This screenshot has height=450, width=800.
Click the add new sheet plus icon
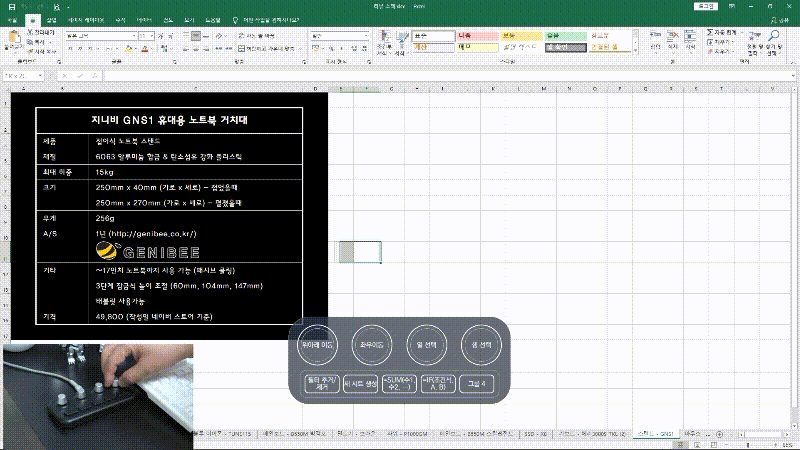[719, 434]
